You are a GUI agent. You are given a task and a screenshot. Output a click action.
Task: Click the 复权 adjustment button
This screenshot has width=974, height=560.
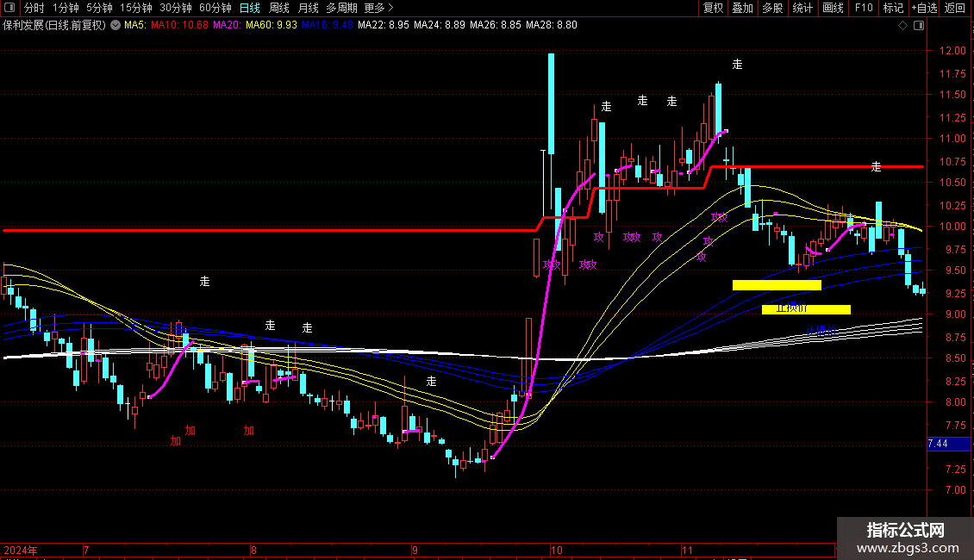tap(713, 8)
